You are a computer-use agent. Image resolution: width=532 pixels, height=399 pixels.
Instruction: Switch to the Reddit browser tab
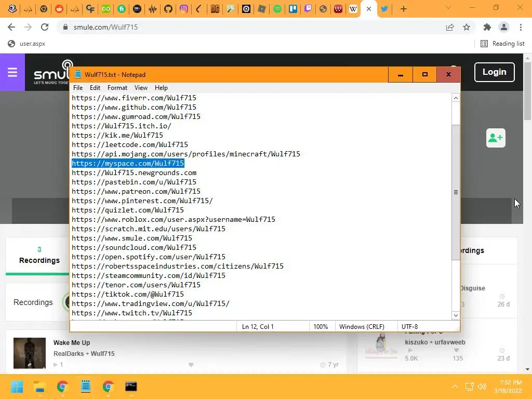coord(59,9)
